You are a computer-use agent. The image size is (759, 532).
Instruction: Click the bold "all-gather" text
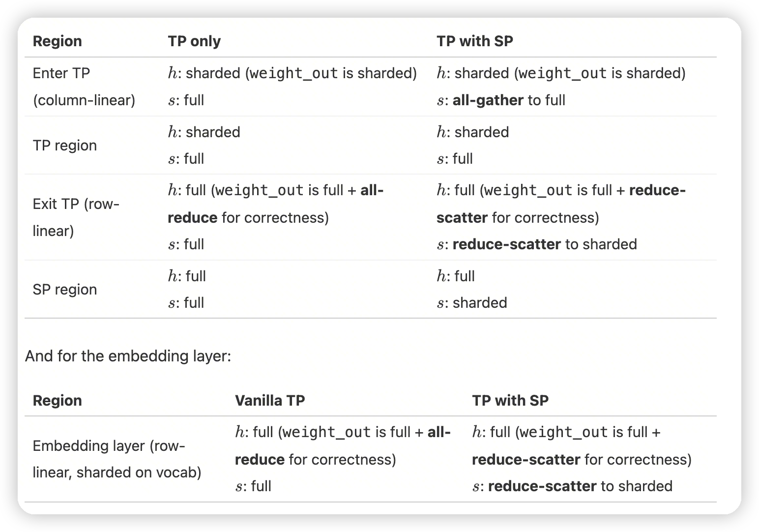coord(488,100)
